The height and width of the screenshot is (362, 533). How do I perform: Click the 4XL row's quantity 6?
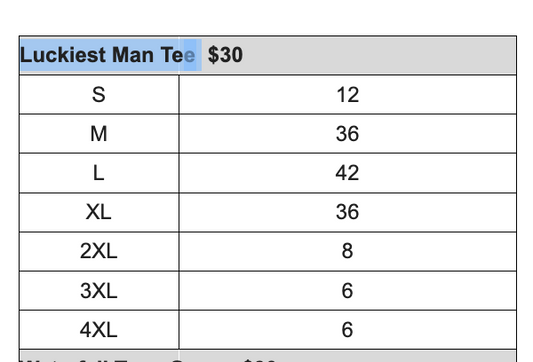tap(348, 330)
